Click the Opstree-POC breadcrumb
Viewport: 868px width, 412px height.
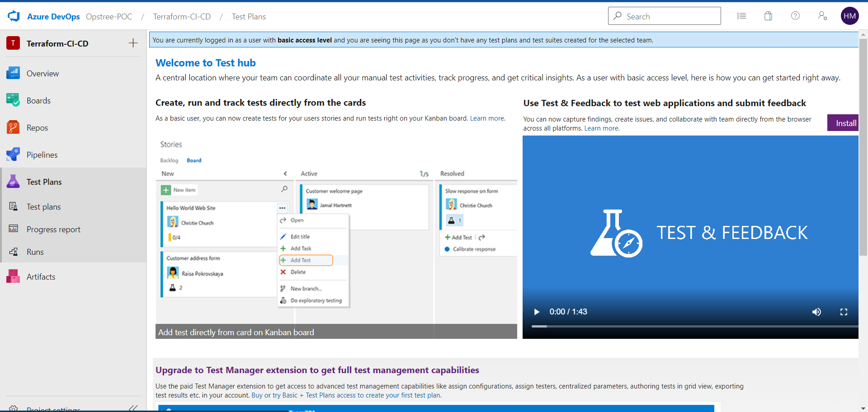tap(109, 17)
